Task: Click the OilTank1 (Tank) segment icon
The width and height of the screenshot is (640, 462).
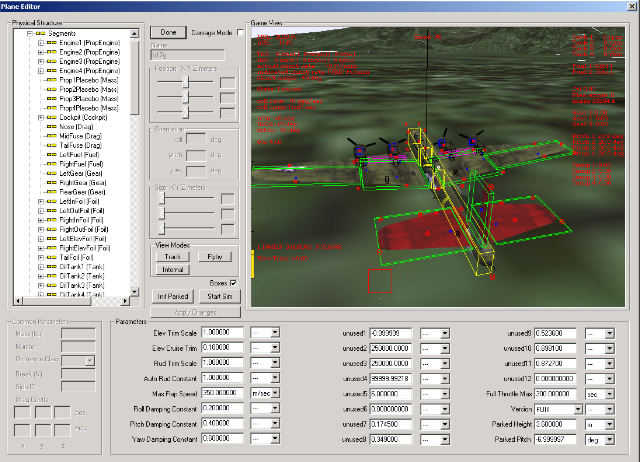Action: [x=50, y=268]
